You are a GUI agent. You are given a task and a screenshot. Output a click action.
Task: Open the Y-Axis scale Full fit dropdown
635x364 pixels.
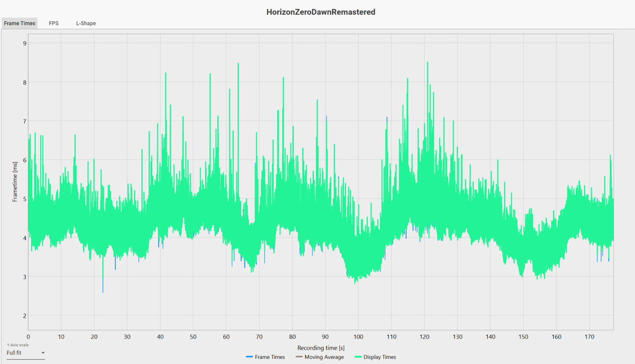[25, 353]
